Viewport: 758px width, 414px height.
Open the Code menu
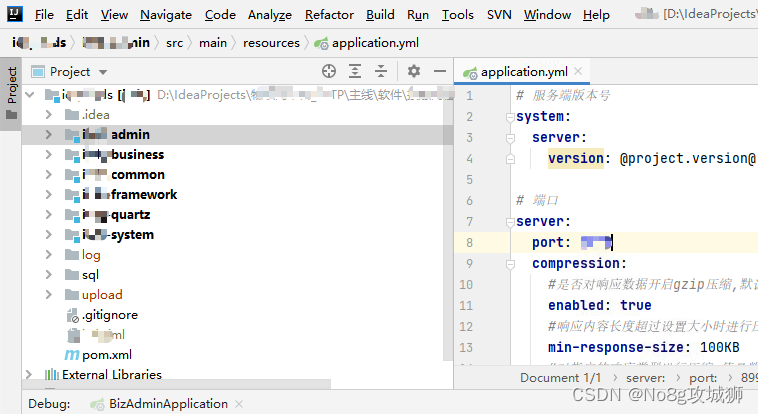(220, 15)
